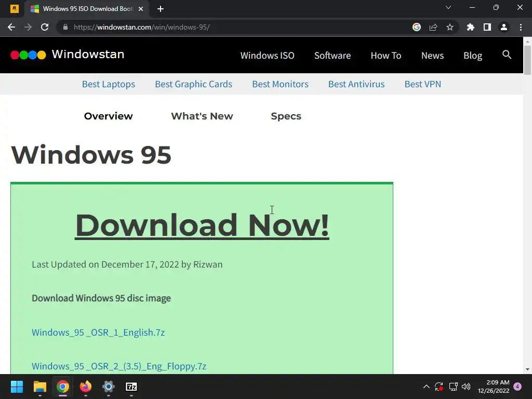
Task: Open 7-Zip from the taskbar
Action: (x=131, y=387)
